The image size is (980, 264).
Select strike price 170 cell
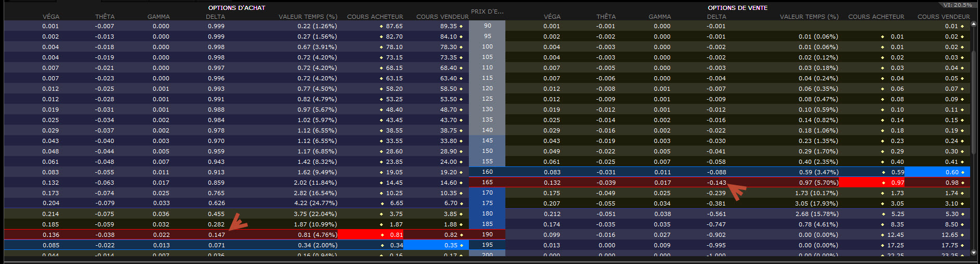[487, 193]
